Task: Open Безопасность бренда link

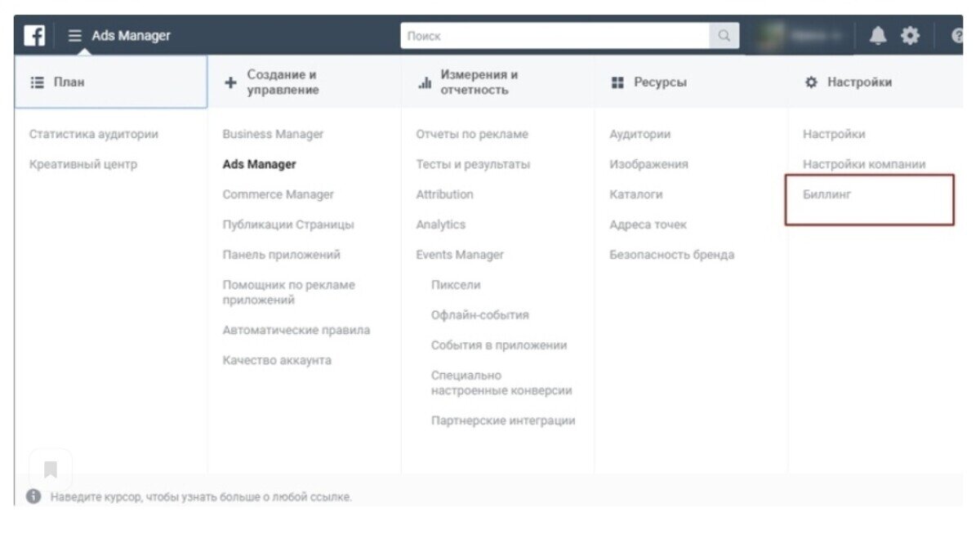Action: coord(671,255)
